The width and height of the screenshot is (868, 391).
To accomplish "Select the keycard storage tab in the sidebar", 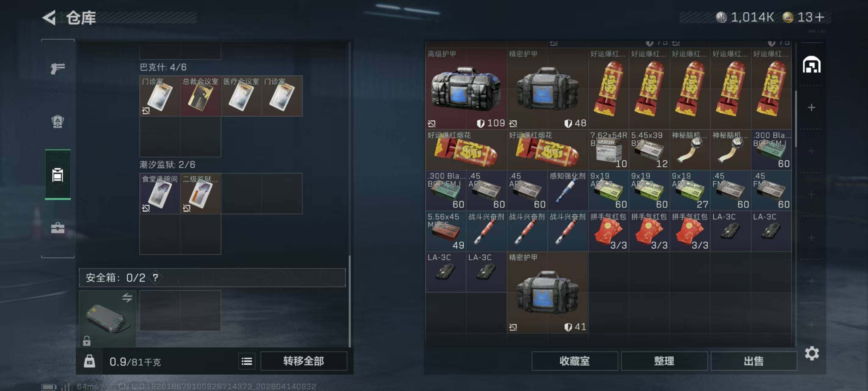I will coord(58,175).
